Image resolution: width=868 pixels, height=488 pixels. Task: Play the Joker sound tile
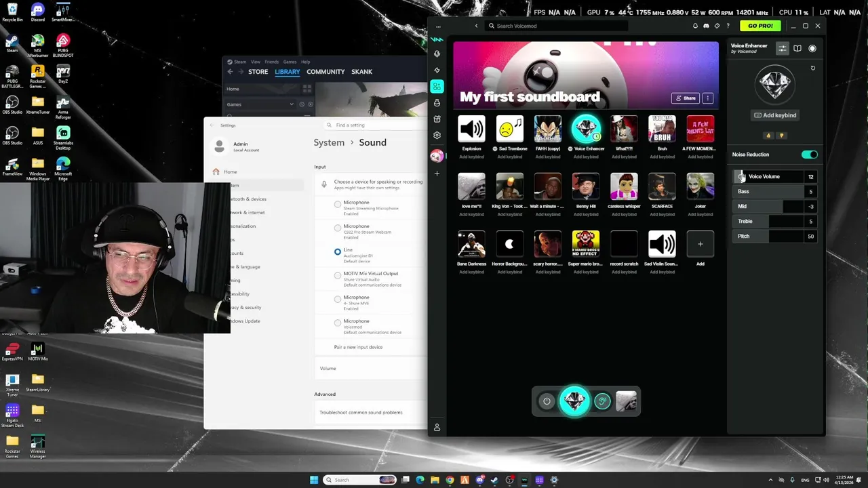click(x=700, y=186)
